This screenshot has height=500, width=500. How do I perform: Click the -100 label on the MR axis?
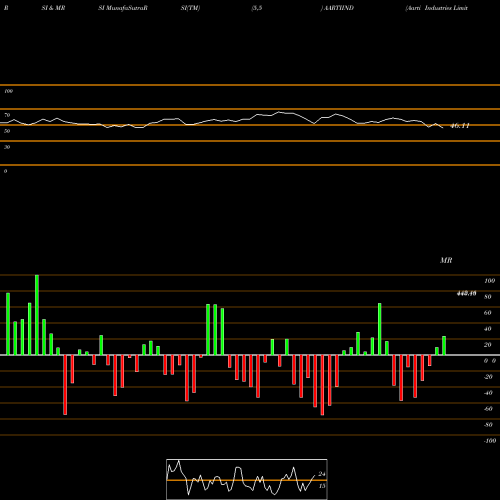click(489, 441)
